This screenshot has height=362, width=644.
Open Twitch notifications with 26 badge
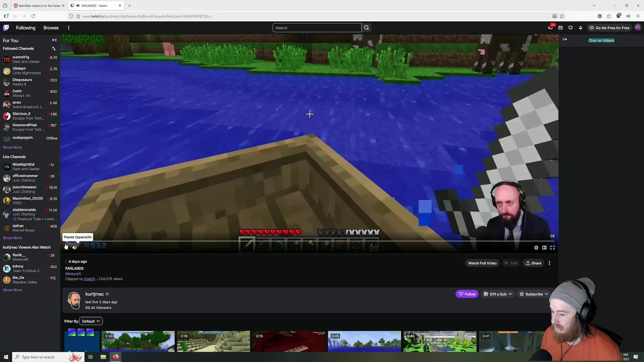(x=550, y=28)
